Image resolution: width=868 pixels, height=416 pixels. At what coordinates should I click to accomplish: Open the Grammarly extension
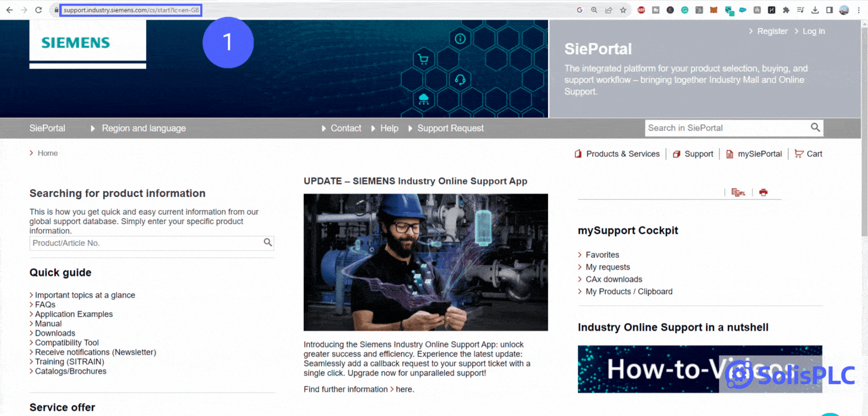pos(684,9)
